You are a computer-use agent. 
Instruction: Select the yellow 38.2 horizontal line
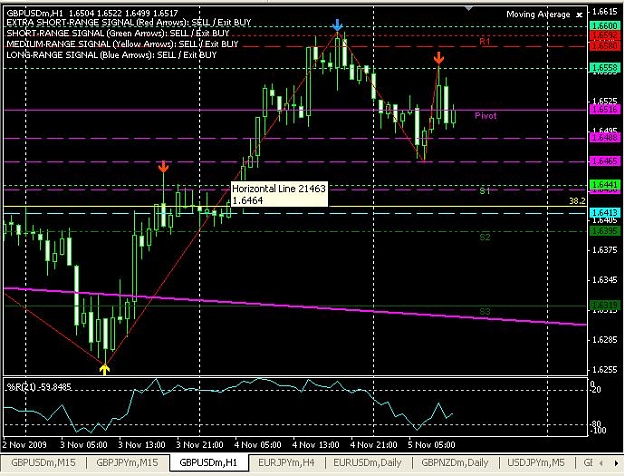(x=295, y=206)
